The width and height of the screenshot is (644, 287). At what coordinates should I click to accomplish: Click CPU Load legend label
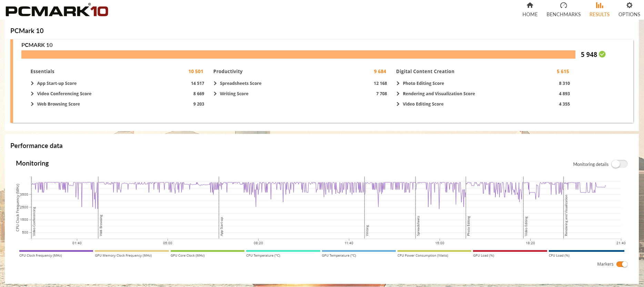pyautogui.click(x=559, y=256)
